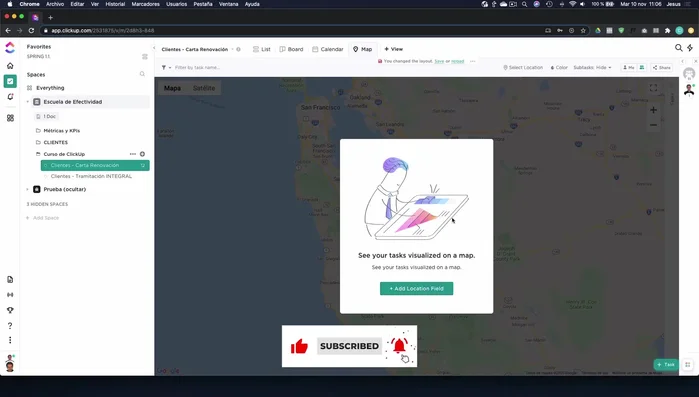Click the Share button

click(662, 67)
